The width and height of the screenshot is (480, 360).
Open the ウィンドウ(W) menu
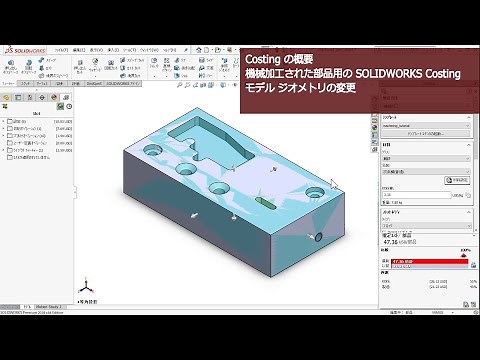pos(149,50)
